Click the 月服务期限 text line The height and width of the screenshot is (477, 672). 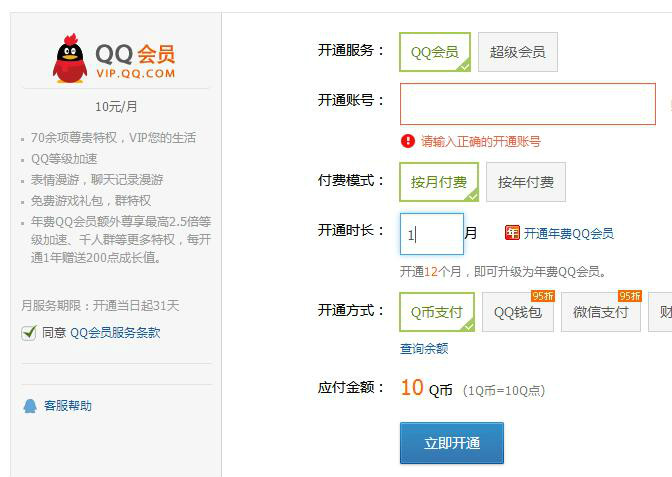(x=100, y=306)
